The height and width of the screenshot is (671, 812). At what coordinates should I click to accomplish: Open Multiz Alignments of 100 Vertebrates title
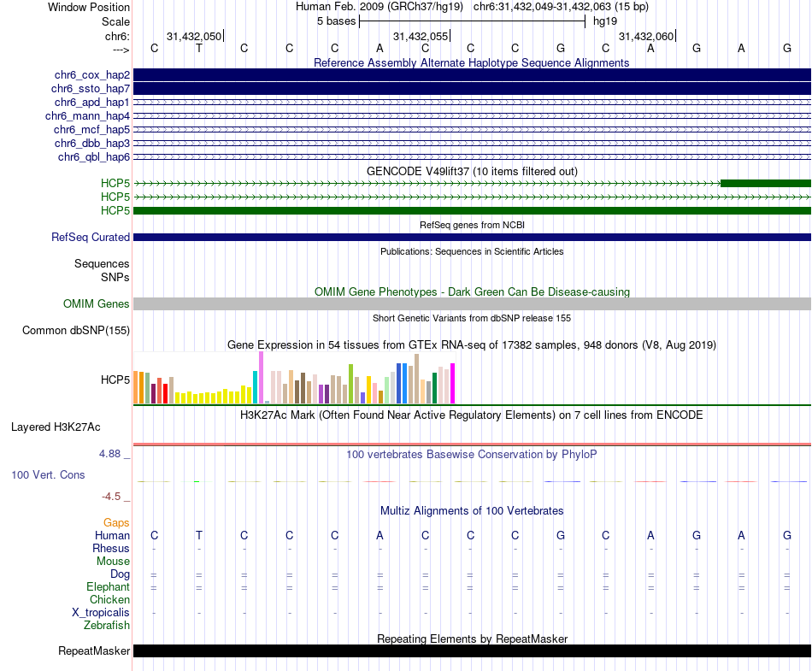pyautogui.click(x=472, y=511)
